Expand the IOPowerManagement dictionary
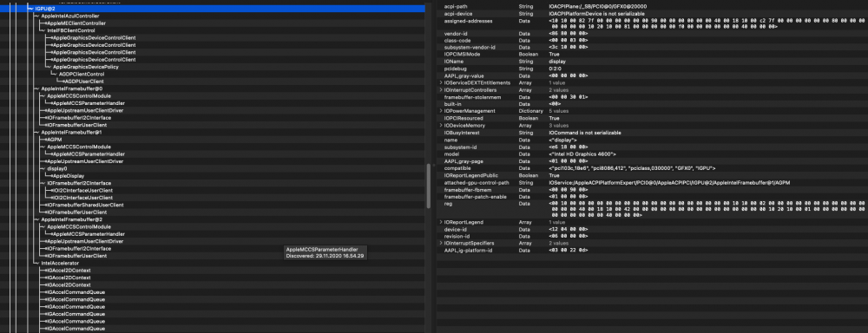This screenshot has height=333, width=868. click(x=441, y=111)
